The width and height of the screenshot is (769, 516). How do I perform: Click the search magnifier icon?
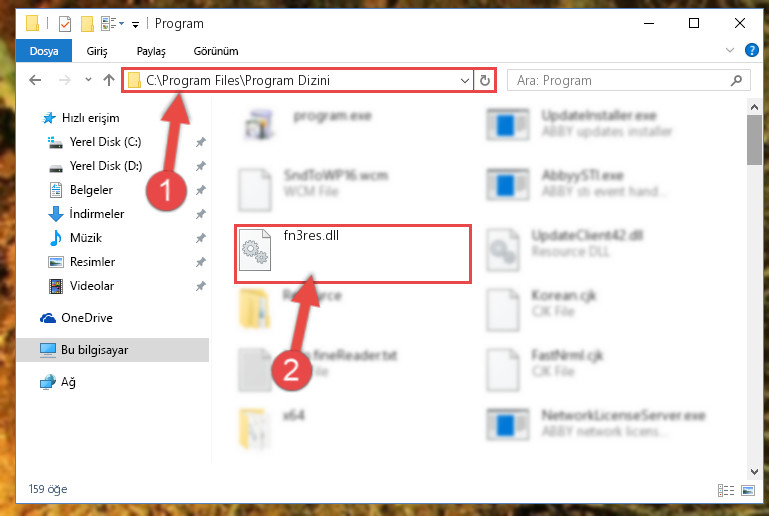(736, 80)
